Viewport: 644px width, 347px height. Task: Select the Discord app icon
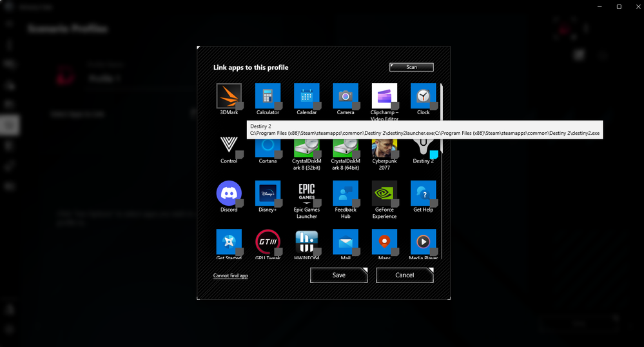pos(229,193)
